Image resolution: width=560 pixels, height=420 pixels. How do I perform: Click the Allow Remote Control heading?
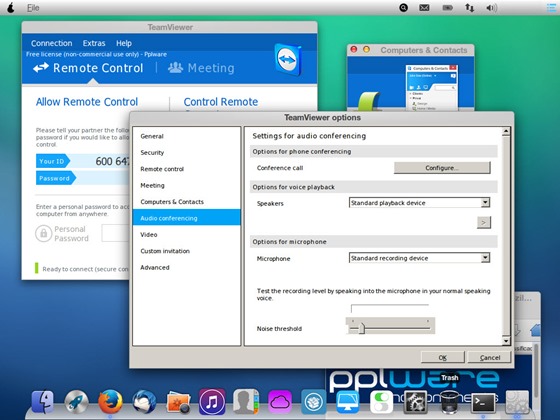click(87, 102)
